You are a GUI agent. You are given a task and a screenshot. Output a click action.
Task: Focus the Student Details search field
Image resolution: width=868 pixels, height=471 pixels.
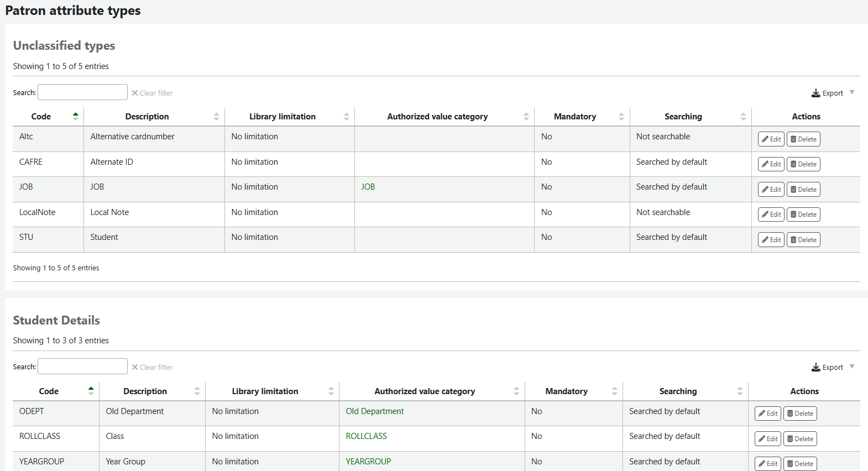(x=82, y=367)
